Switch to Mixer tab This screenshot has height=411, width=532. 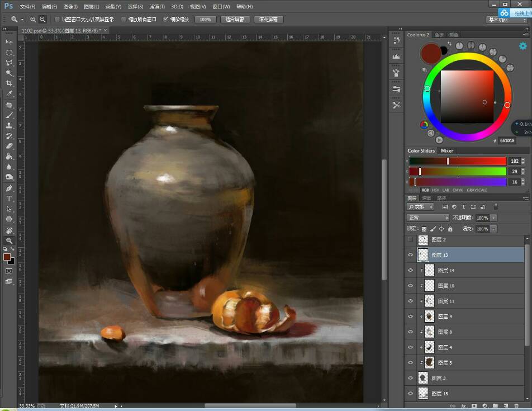point(447,150)
